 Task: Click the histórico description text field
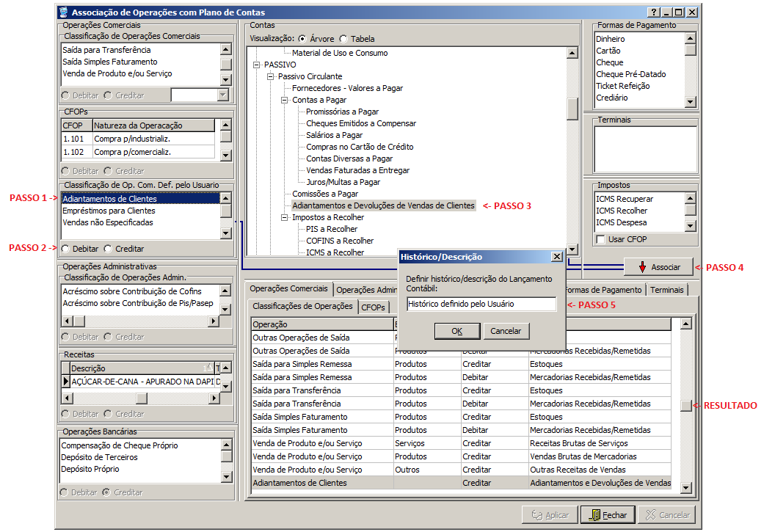point(481,304)
